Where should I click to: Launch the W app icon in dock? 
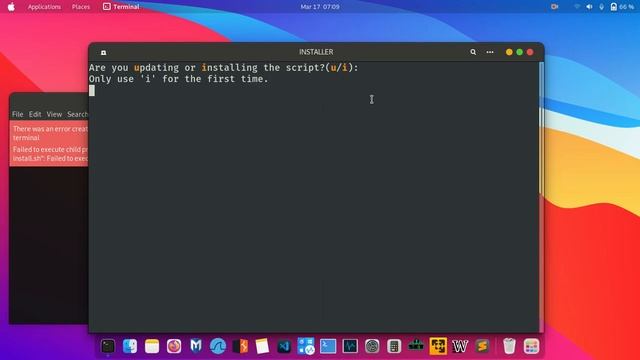460,346
